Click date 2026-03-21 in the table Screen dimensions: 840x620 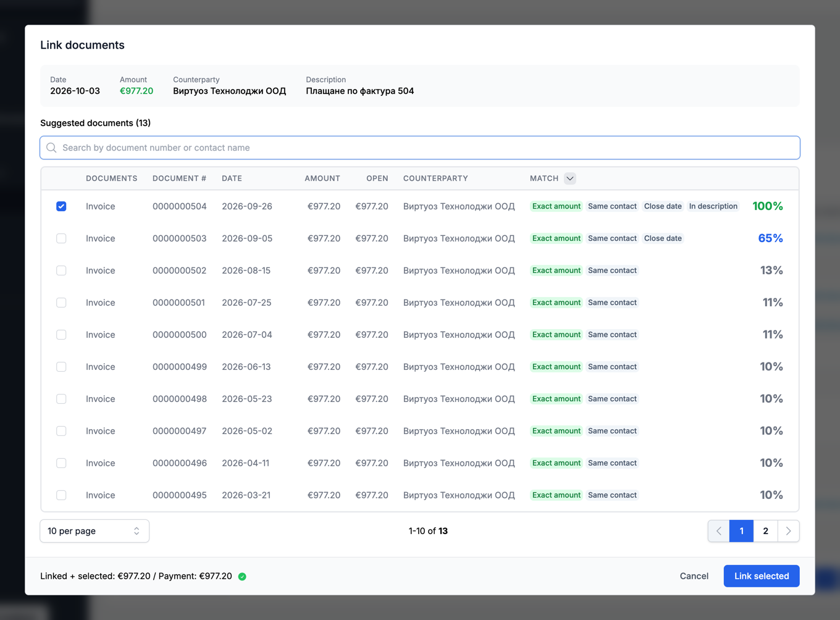(246, 495)
